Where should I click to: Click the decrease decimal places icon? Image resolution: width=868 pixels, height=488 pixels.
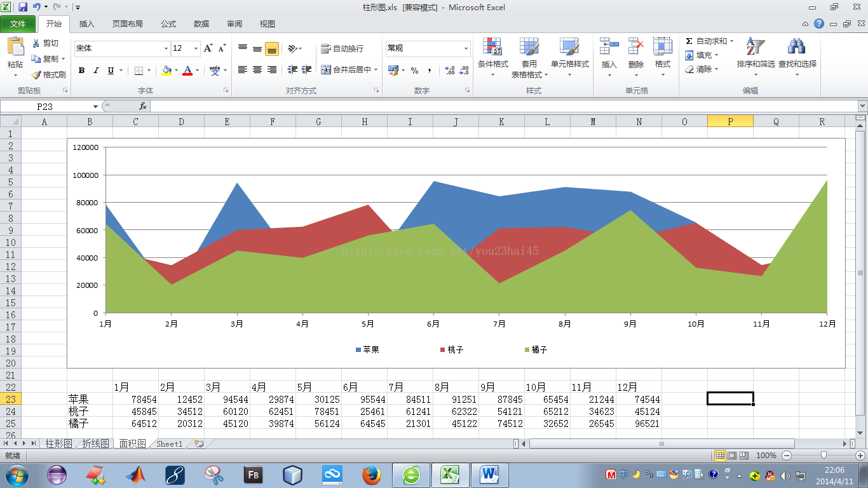(x=465, y=71)
